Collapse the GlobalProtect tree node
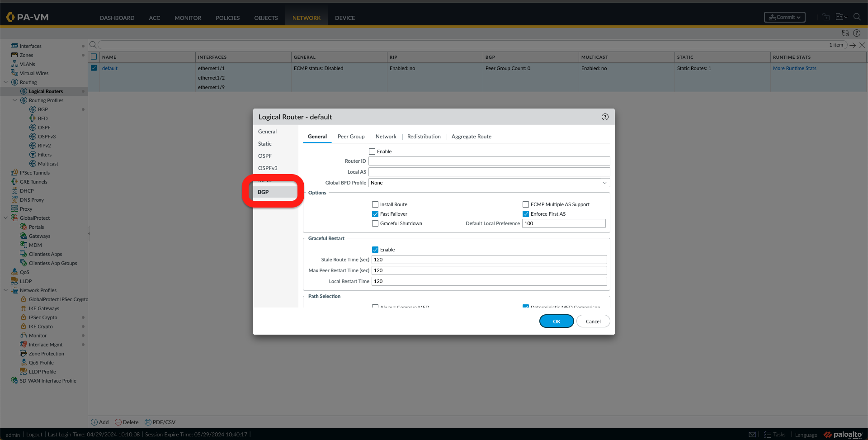Screen dimensions: 868x440 click(6, 218)
